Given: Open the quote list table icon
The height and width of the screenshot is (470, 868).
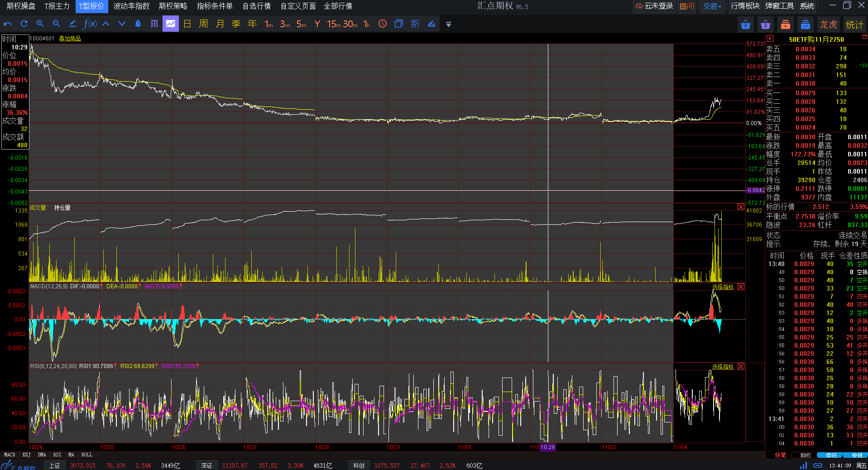Looking at the screenshot, I should pyautogui.click(x=154, y=24).
